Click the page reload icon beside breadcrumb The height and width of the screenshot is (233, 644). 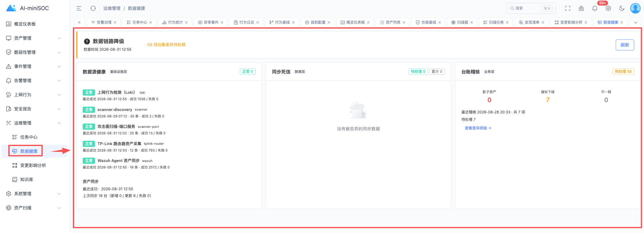(x=93, y=8)
